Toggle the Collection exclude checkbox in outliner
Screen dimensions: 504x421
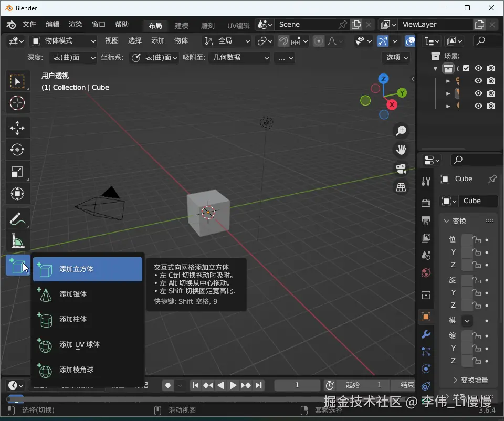pos(466,68)
